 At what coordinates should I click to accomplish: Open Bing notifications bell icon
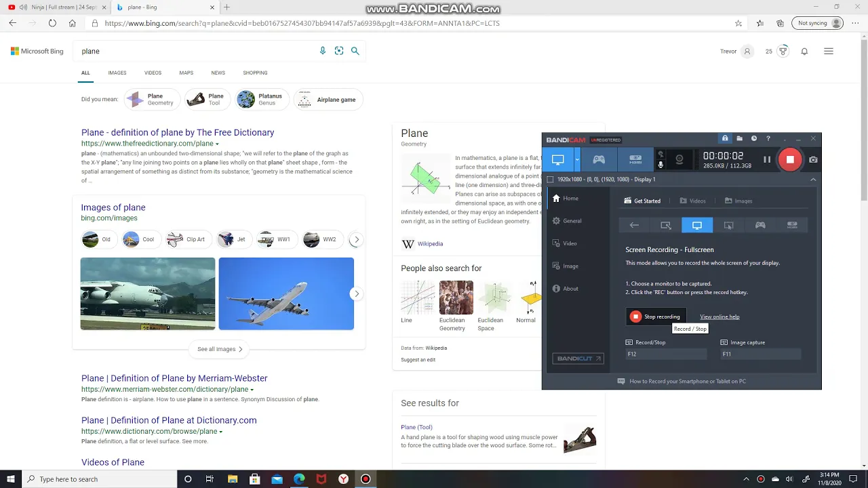coord(804,52)
